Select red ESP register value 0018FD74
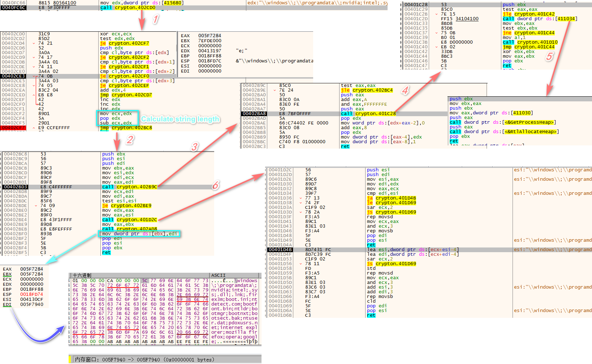 tap(31, 294)
